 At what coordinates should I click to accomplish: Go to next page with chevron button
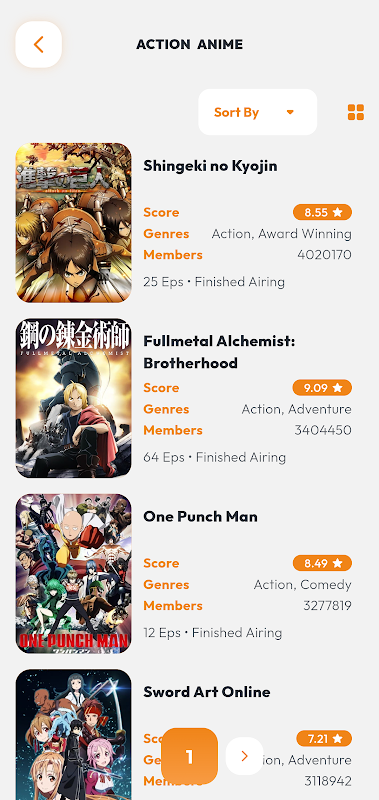tap(244, 756)
